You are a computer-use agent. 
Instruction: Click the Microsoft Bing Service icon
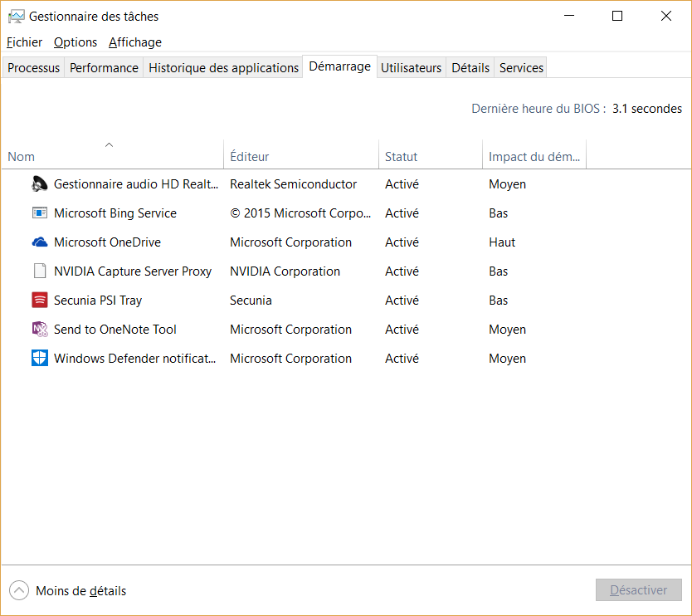40,213
